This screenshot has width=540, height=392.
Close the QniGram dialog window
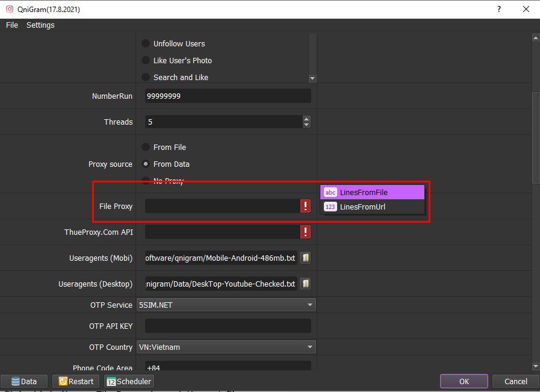[526, 9]
